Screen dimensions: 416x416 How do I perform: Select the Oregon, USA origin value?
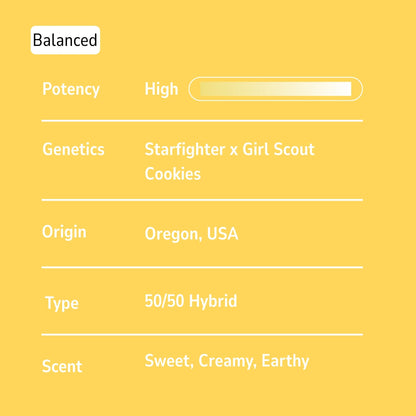191,234
